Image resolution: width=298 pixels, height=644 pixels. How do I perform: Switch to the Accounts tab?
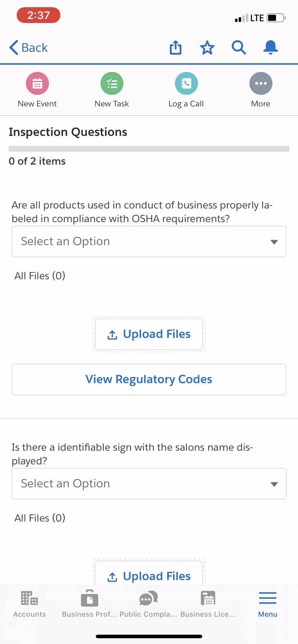pos(30,604)
